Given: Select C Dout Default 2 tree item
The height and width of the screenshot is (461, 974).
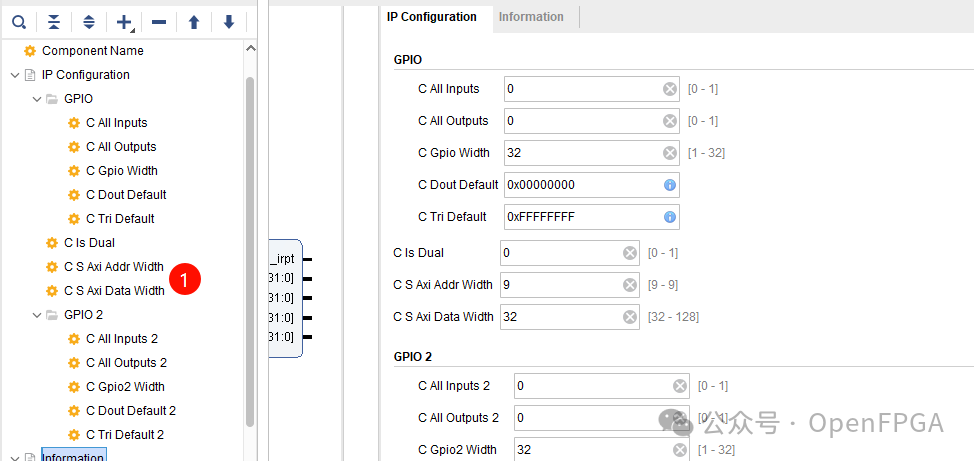Looking at the screenshot, I should 130,411.
